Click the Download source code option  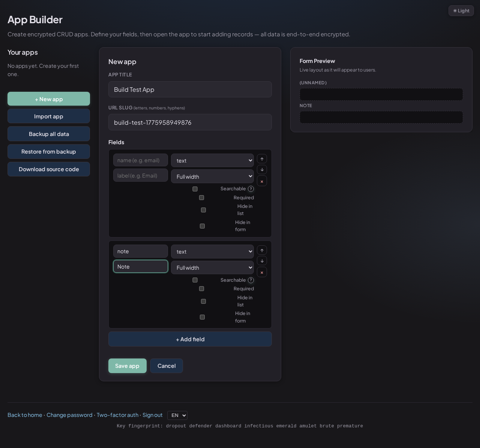click(x=49, y=169)
